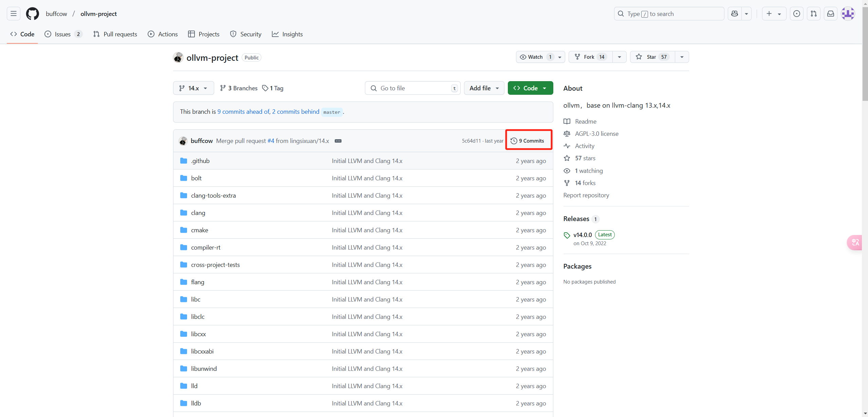Open the hamburger navigation menu

tap(14, 14)
